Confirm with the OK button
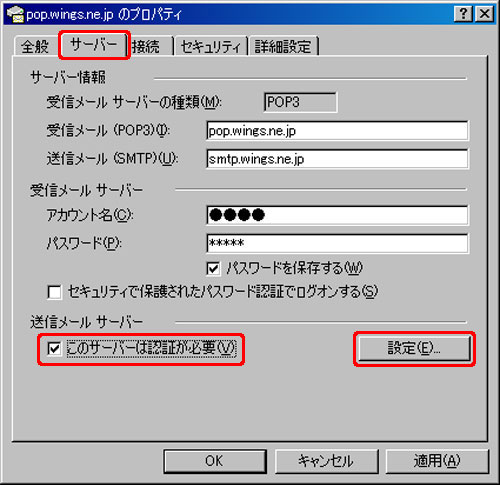 coord(215,461)
